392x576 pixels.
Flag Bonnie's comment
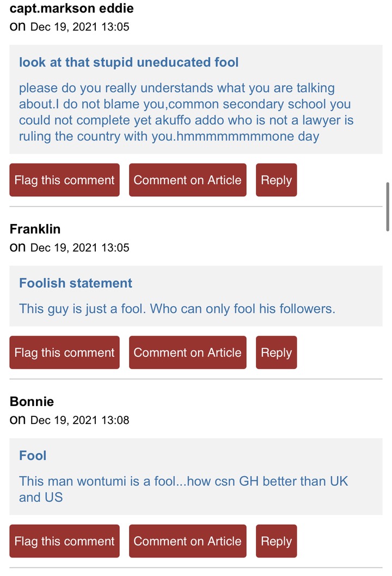tap(65, 541)
